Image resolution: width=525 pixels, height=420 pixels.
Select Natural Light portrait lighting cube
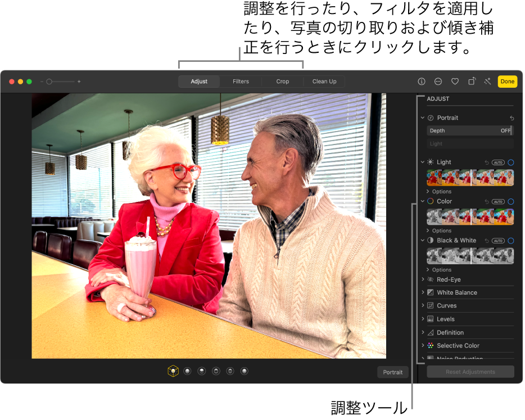[x=174, y=372]
